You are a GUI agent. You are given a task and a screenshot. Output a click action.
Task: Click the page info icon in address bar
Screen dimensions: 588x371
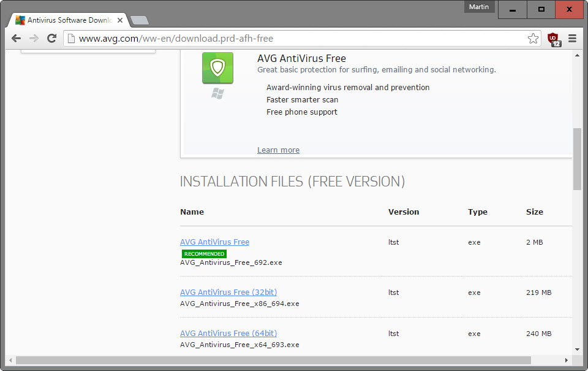tap(71, 38)
